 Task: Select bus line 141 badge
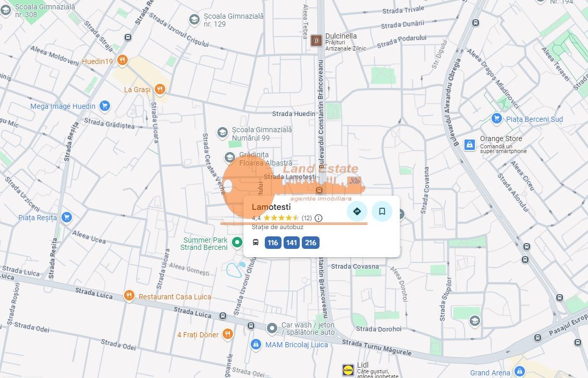(291, 243)
